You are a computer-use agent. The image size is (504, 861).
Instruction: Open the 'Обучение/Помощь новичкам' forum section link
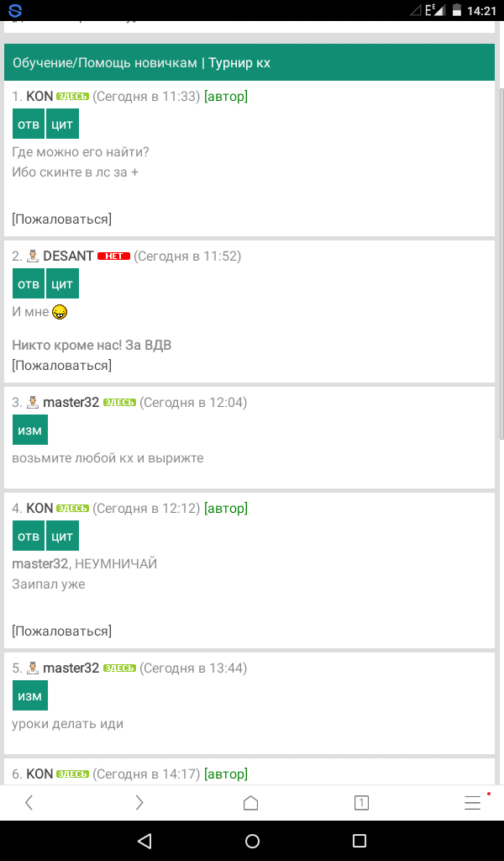pyautogui.click(x=104, y=63)
